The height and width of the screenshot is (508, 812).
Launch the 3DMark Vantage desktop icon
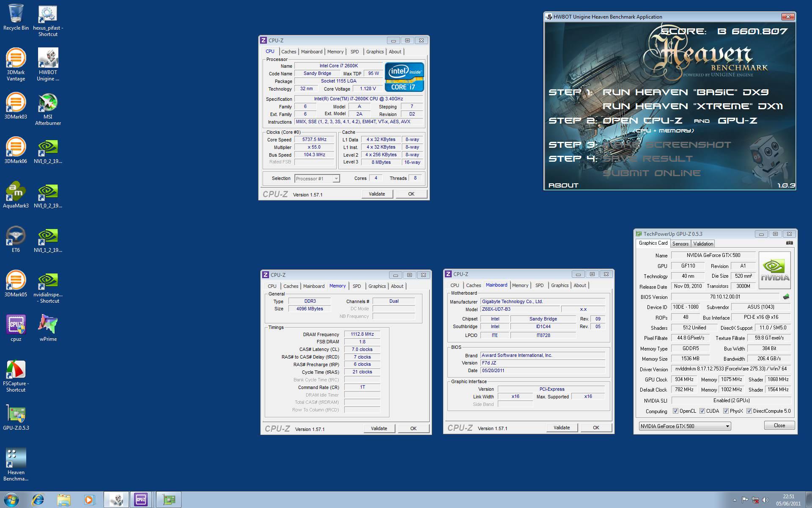16,64
